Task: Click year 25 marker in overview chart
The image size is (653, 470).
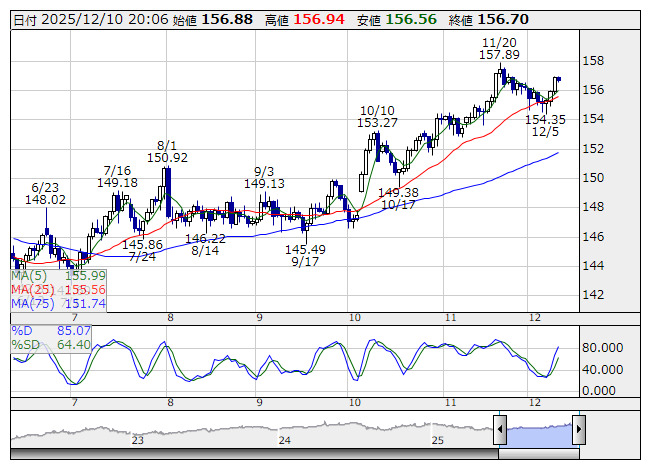Action: click(x=437, y=440)
